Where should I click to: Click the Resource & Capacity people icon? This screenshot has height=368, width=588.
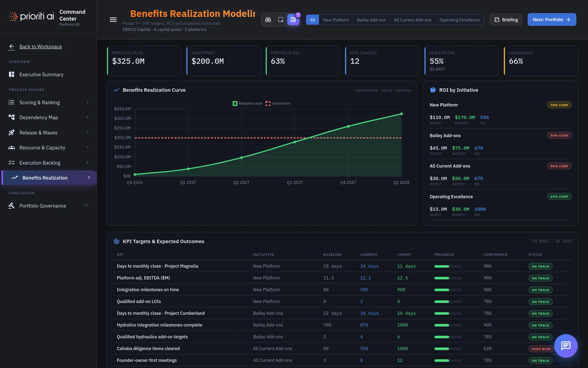point(12,147)
